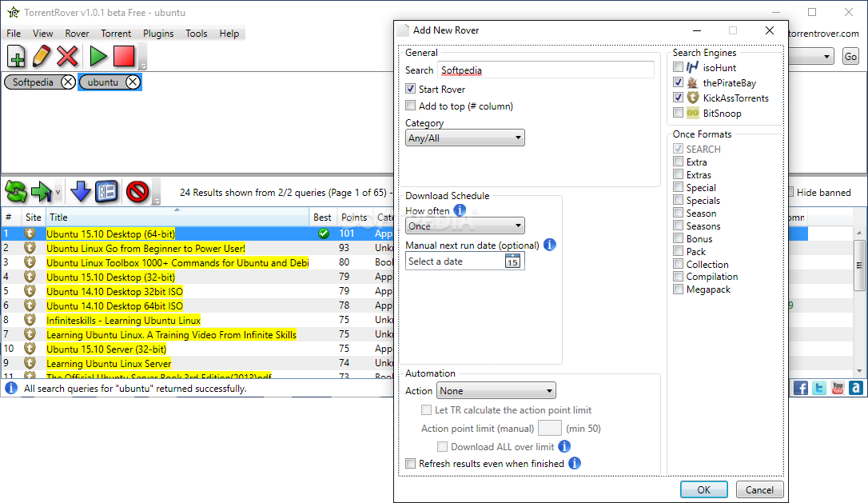Click the green Start Rover play icon
This screenshot has width=868, height=503.
click(98, 57)
